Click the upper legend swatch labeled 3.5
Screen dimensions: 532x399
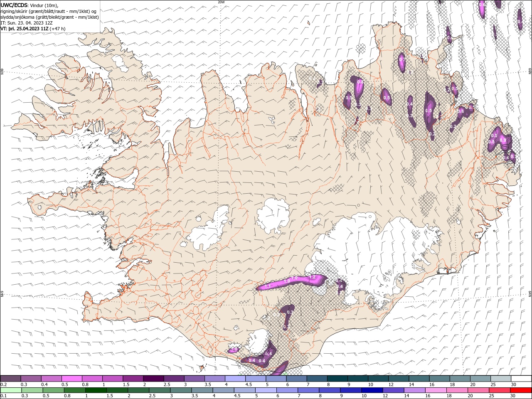[x=215, y=379]
